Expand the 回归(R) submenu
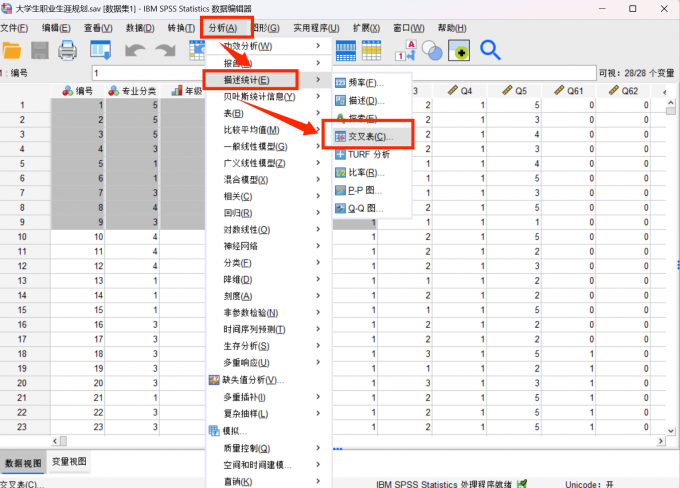Viewport: 680px width, 488px height. [269, 213]
